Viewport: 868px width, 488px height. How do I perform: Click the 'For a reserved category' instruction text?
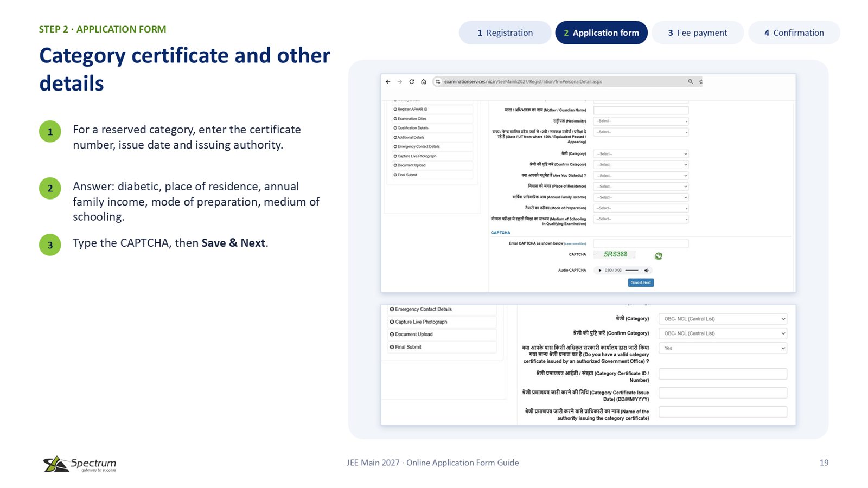187,137
